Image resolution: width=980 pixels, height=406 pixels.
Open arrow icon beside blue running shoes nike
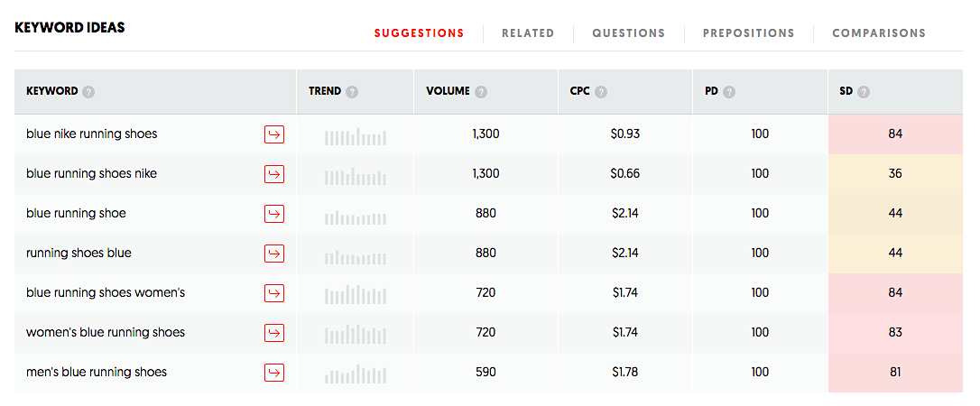(x=274, y=174)
